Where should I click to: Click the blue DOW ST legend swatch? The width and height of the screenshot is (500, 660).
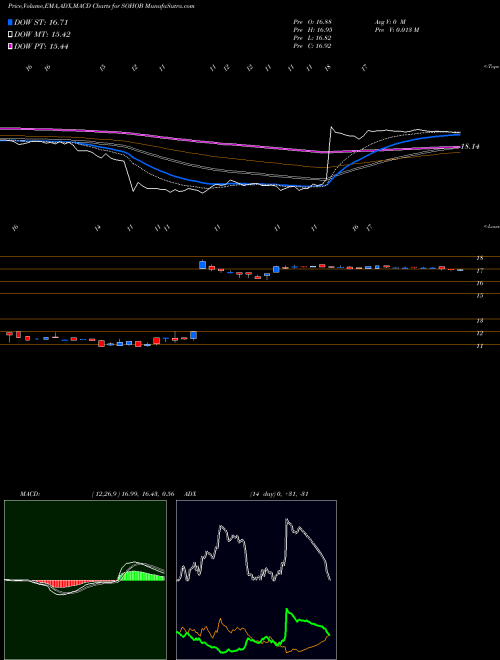11,22
